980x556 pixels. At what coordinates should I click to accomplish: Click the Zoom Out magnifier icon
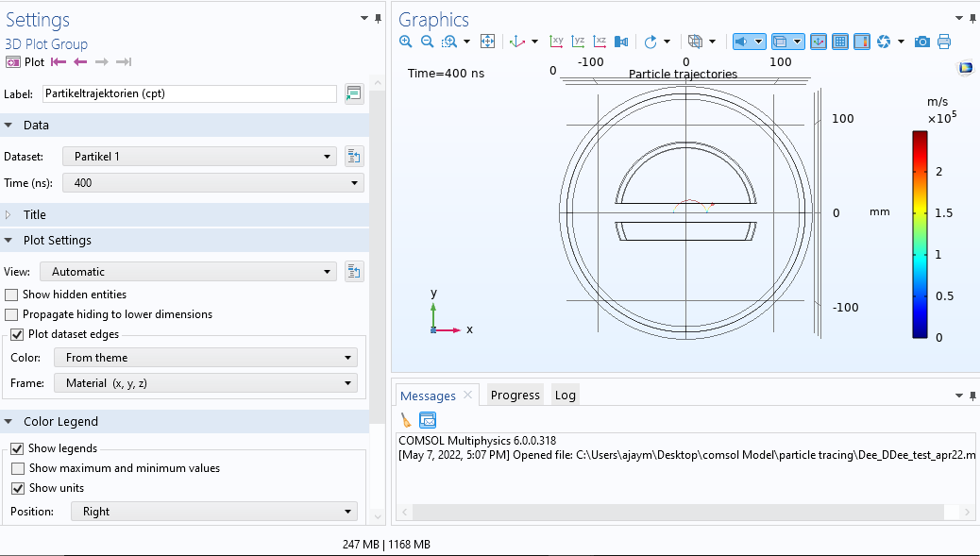pos(427,42)
